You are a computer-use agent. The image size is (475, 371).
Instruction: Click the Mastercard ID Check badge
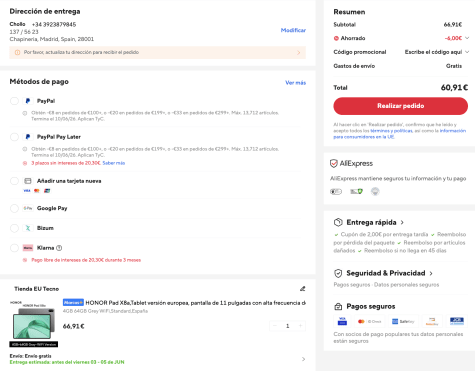click(x=369, y=321)
